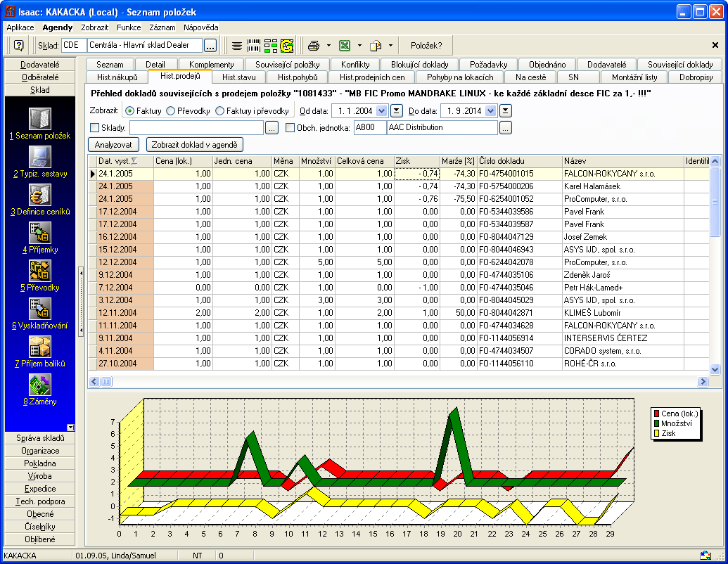
Task: Select the Převodky radio button
Action: 171,111
